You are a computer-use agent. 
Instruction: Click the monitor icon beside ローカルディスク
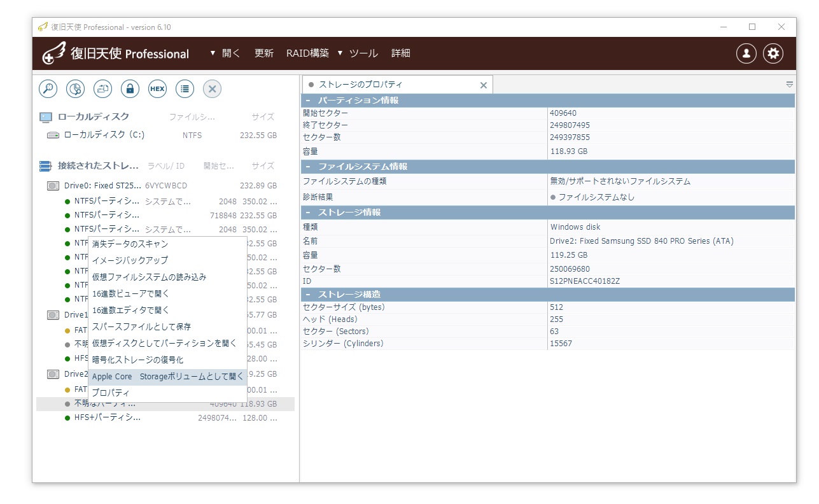pyautogui.click(x=46, y=117)
